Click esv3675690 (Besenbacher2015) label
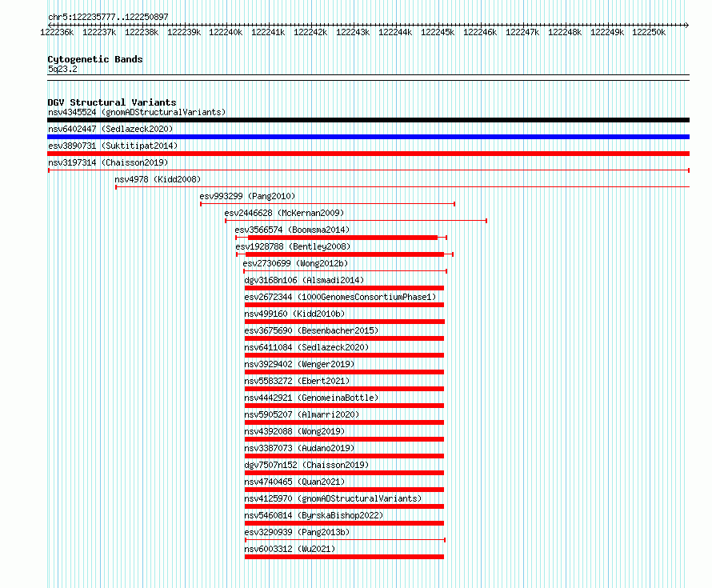The image size is (712, 588). pos(311,330)
